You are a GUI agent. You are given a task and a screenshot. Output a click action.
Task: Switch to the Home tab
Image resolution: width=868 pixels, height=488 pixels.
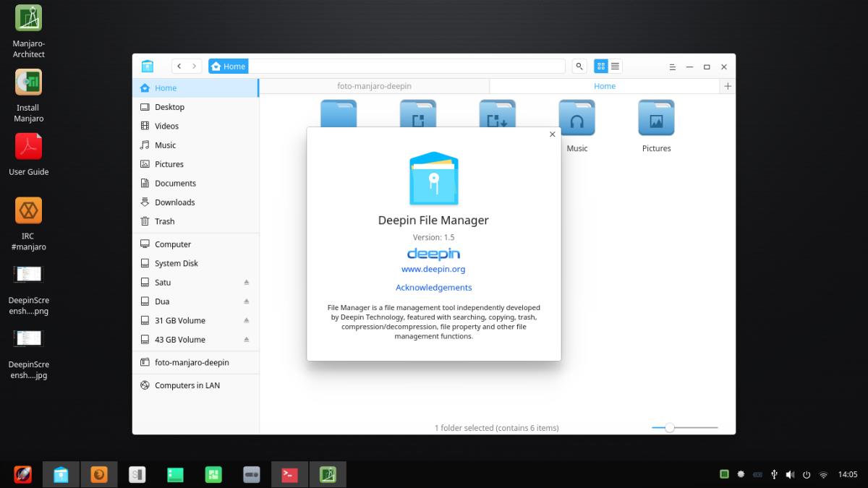605,86
